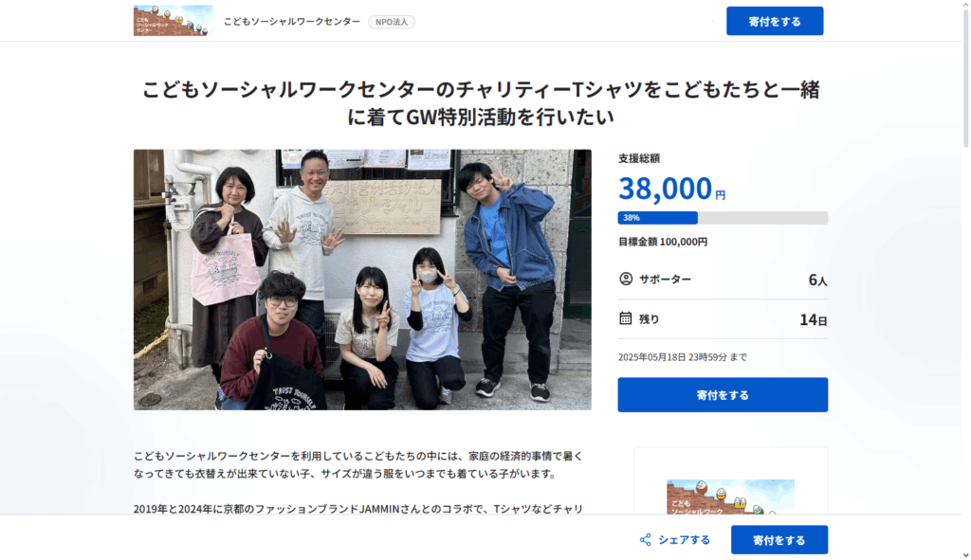The image size is (971, 560).
Task: Click the シェアする link
Action: pyautogui.click(x=684, y=540)
